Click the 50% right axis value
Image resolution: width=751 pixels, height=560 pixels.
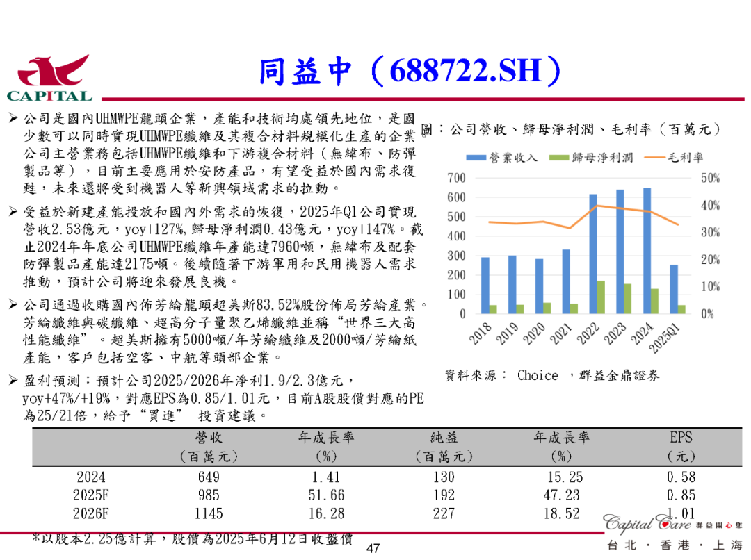[710, 178]
